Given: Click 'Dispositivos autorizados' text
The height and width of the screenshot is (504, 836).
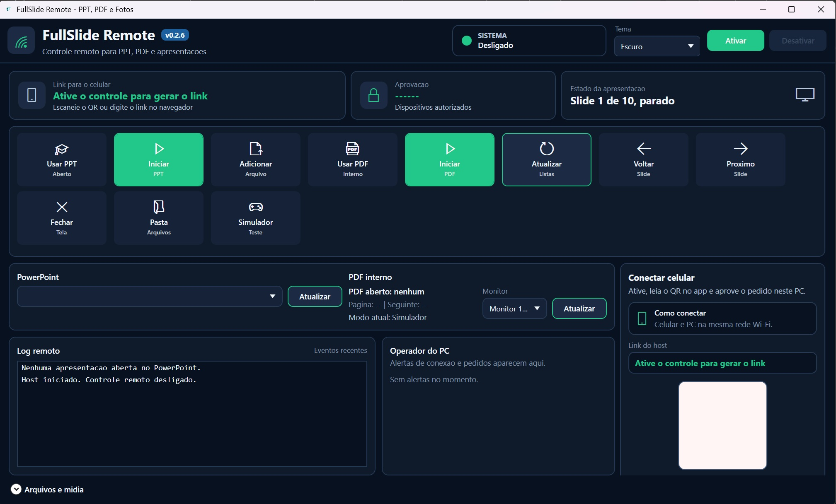Looking at the screenshot, I should (433, 107).
